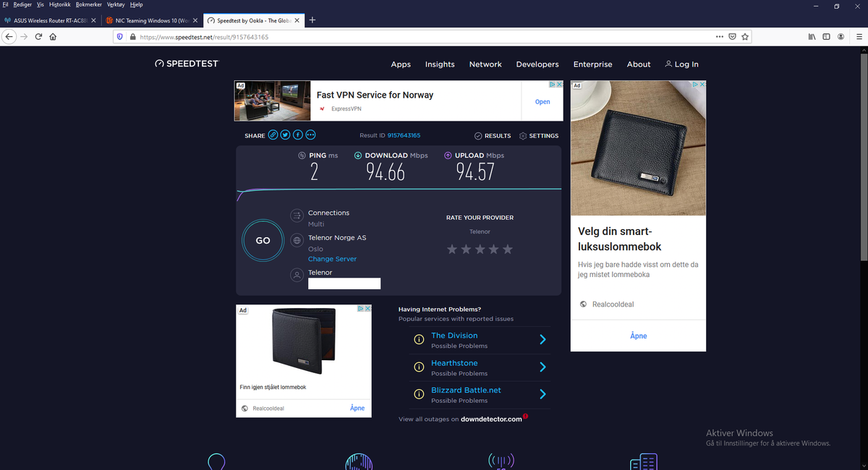
Task: Open the Verktøy menu
Action: 116,4
